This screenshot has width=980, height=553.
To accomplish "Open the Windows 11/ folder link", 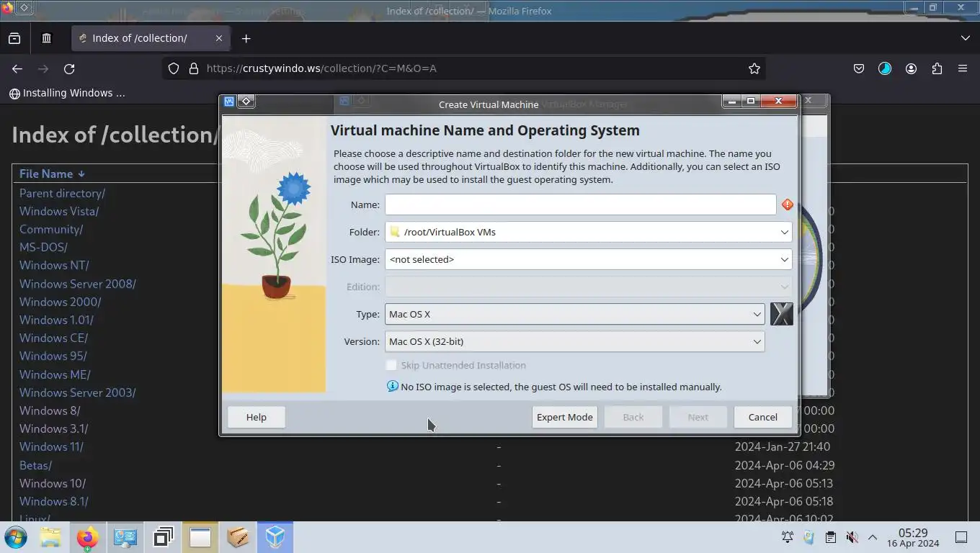I will tap(51, 446).
